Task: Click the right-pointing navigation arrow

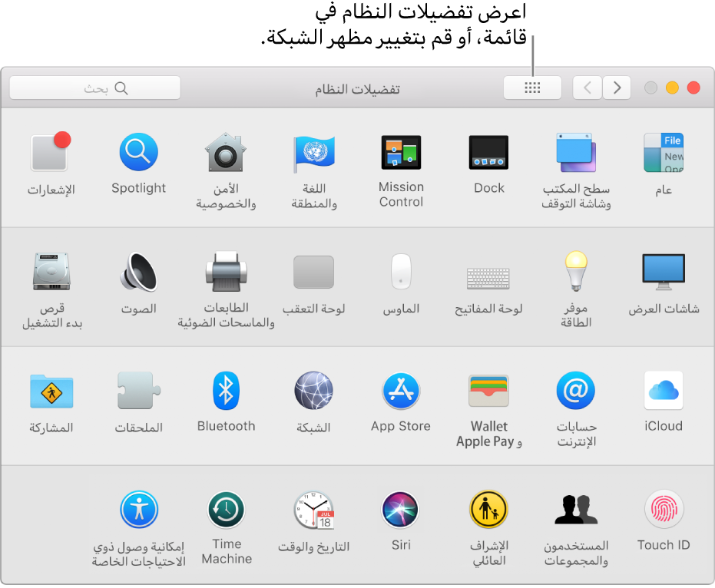Action: click(617, 88)
